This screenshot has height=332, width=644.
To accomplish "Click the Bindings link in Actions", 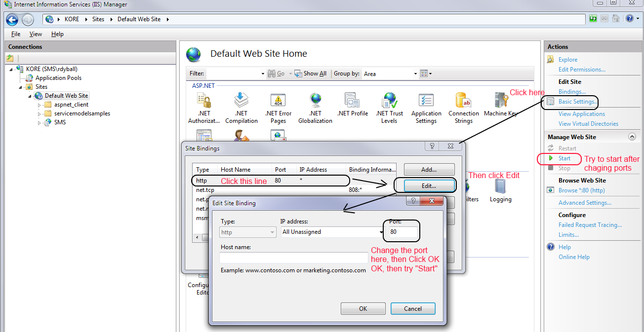I will (x=572, y=92).
